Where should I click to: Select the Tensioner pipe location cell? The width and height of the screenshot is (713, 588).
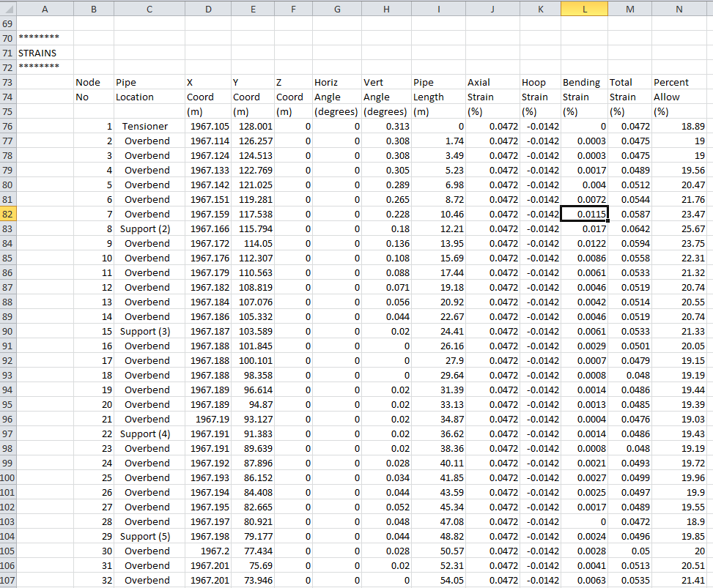(x=145, y=126)
